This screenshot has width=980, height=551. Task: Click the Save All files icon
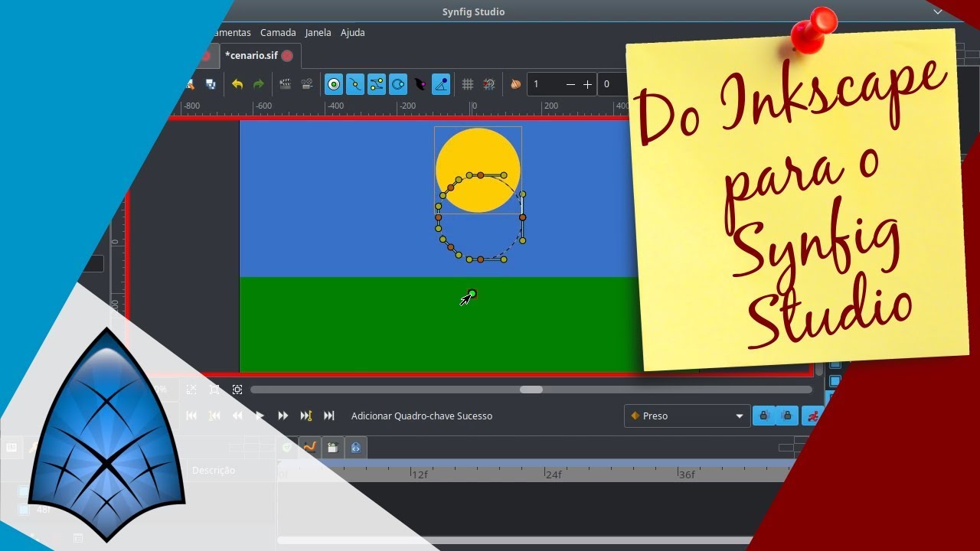211,84
